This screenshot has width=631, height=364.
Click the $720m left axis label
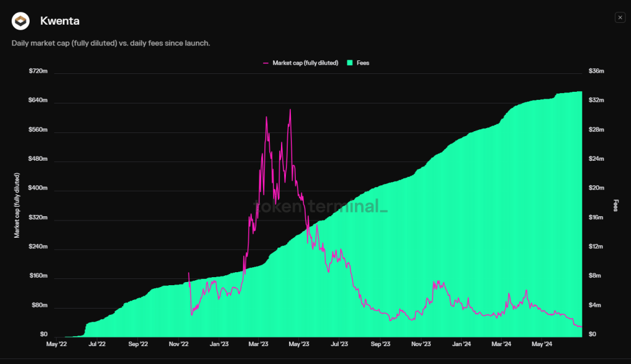(x=38, y=71)
